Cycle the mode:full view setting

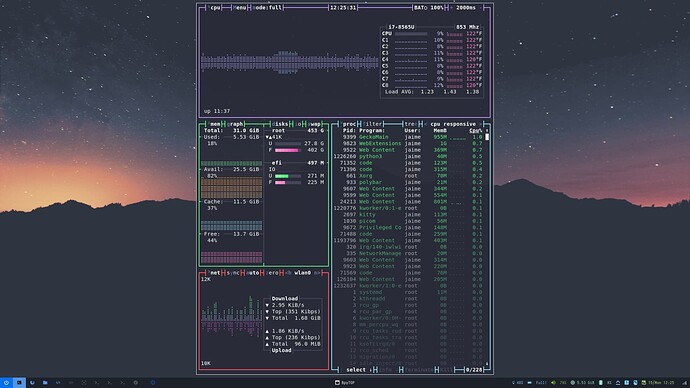[x=268, y=7]
